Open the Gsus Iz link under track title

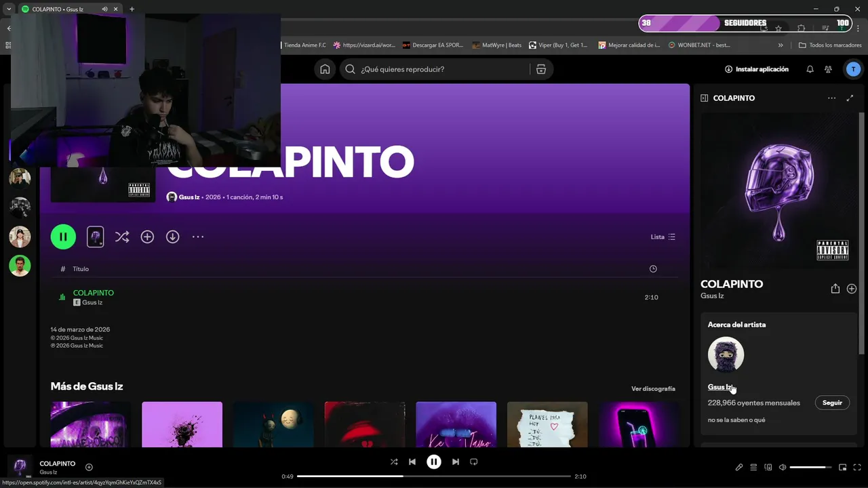(x=92, y=302)
